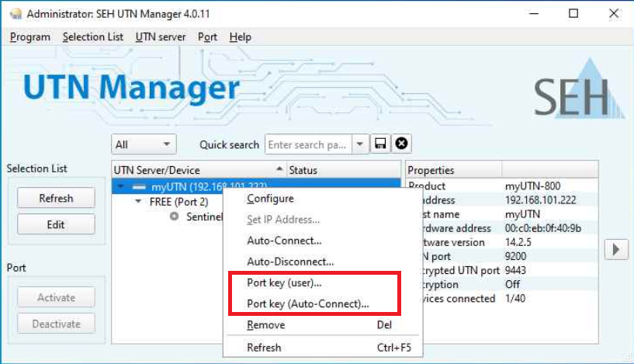Click the host name value myUTN
The height and width of the screenshot is (364, 634).
click(522, 214)
